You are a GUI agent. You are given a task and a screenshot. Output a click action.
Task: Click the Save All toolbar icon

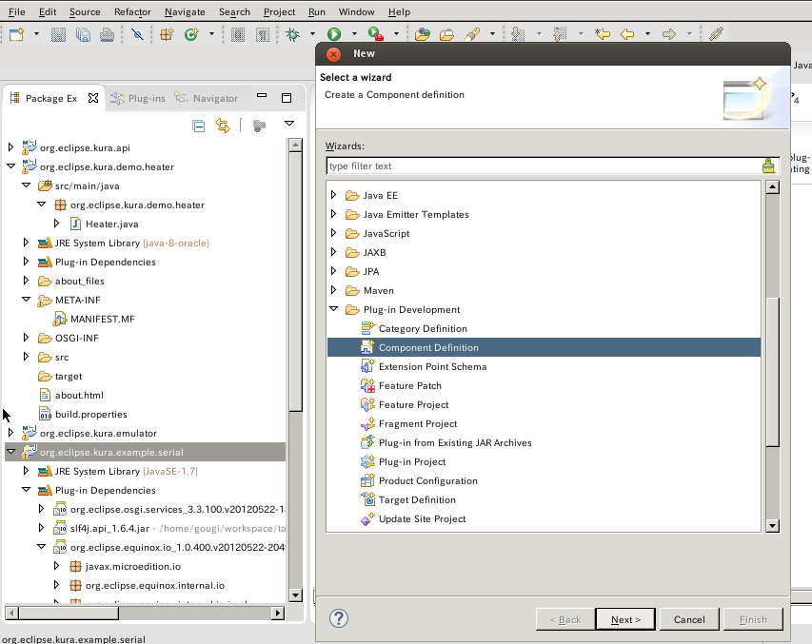point(83,34)
